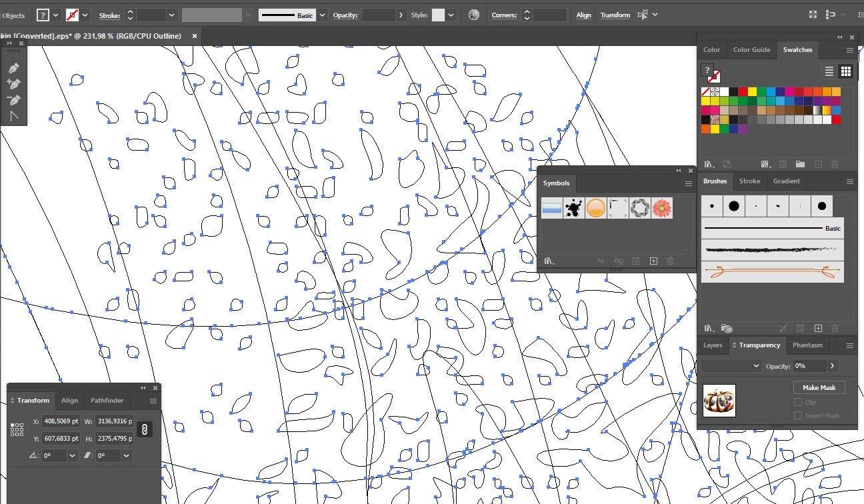Open the Swatches panel hamburger menu
This screenshot has height=504, width=864.
[850, 50]
